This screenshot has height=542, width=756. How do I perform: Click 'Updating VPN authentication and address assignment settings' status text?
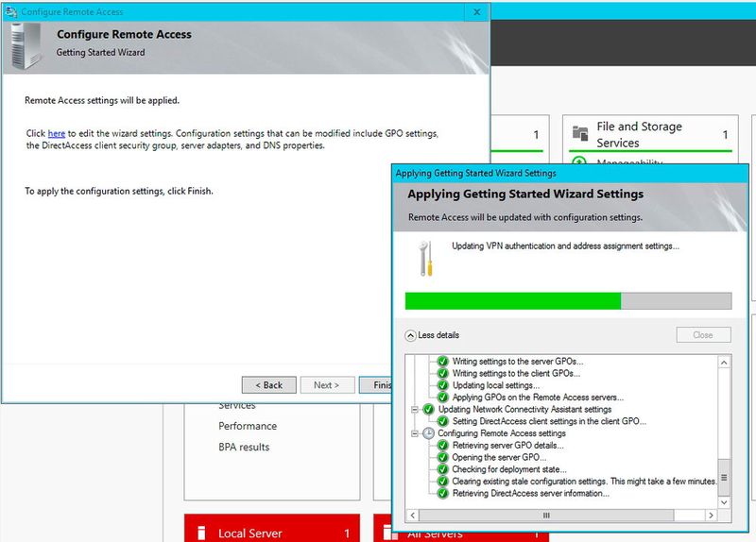click(565, 246)
